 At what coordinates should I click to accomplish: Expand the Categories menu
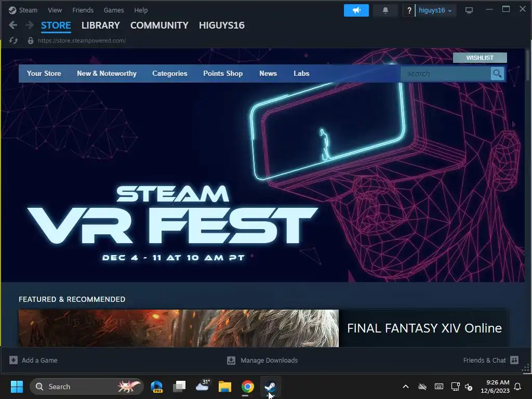tap(170, 74)
